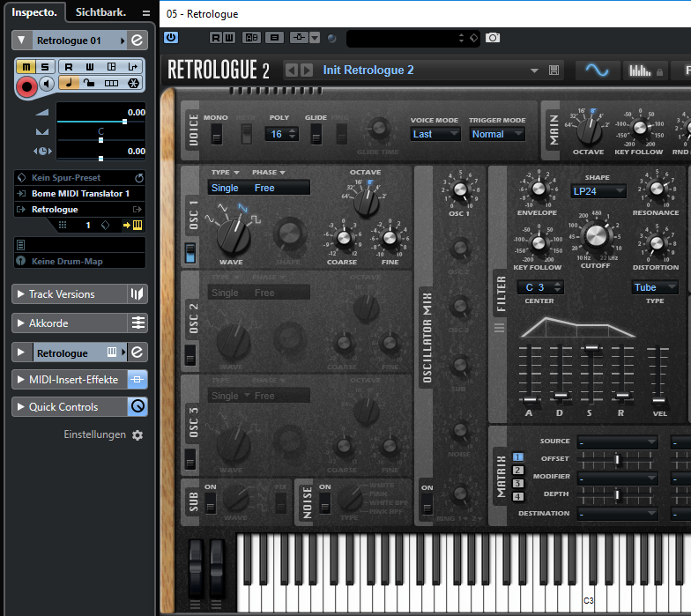The height and width of the screenshot is (616, 691).
Task: Select matrix slot 2 button
Action: tap(518, 471)
